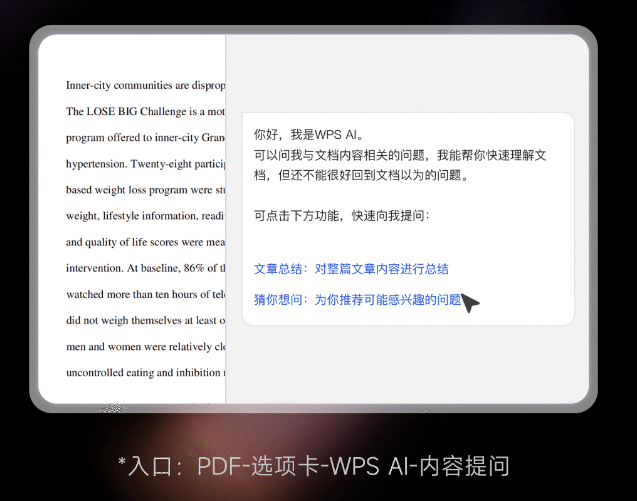Click the 猜你想问 suggested questions link

(358, 299)
